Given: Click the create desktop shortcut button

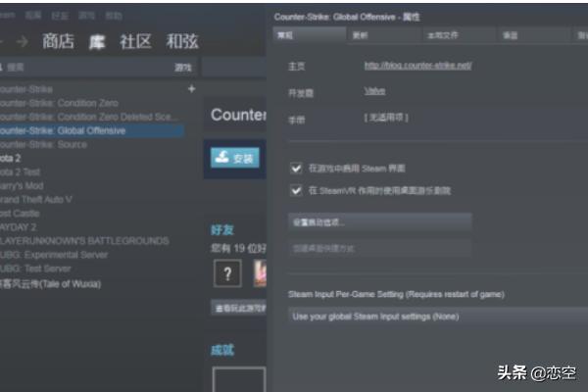Looking at the screenshot, I should coord(380,248).
